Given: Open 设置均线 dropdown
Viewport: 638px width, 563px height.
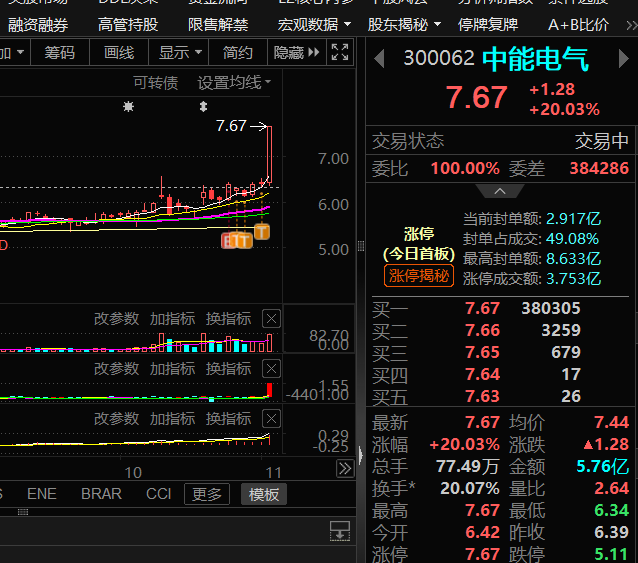Looking at the screenshot, I should point(234,83).
